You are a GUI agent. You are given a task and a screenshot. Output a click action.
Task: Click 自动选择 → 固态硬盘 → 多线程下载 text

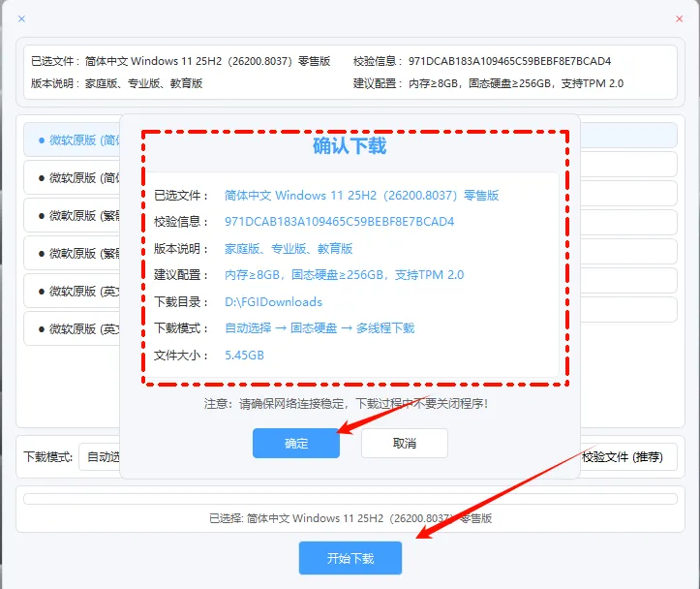point(320,328)
